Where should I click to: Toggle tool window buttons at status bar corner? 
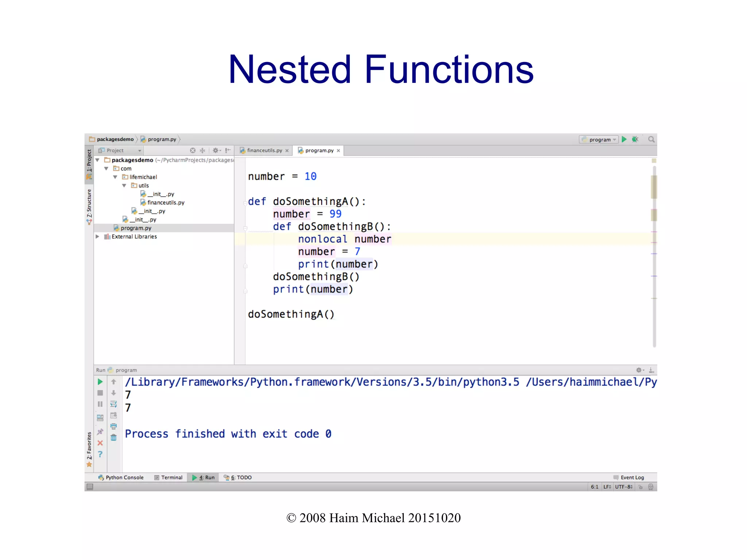[90, 487]
